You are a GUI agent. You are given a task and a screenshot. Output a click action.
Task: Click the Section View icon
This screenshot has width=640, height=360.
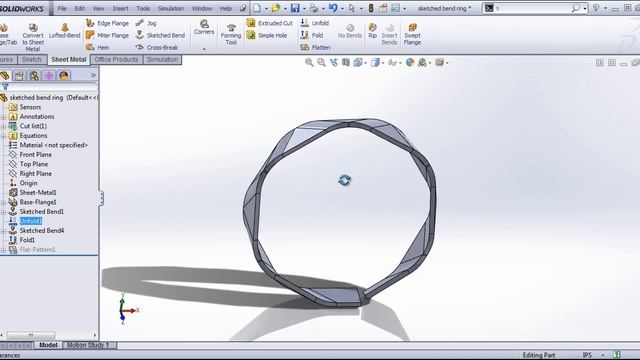[x=346, y=62]
